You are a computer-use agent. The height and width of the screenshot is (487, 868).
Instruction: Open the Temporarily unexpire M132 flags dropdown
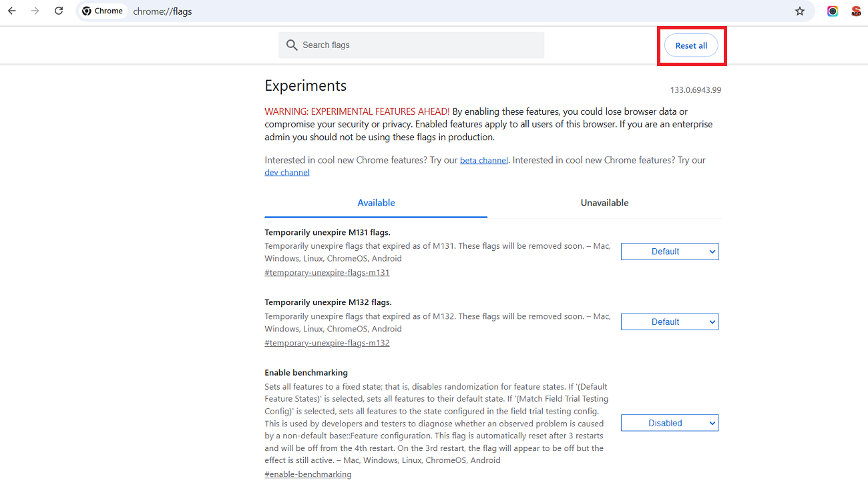pyautogui.click(x=669, y=321)
